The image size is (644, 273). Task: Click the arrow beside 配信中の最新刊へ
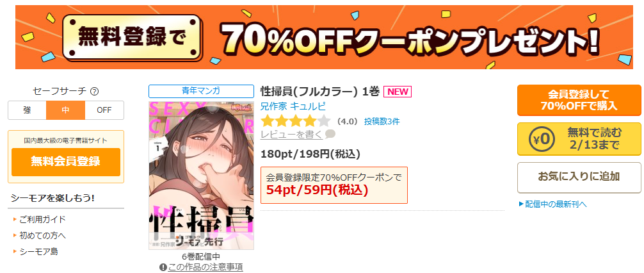point(521,204)
